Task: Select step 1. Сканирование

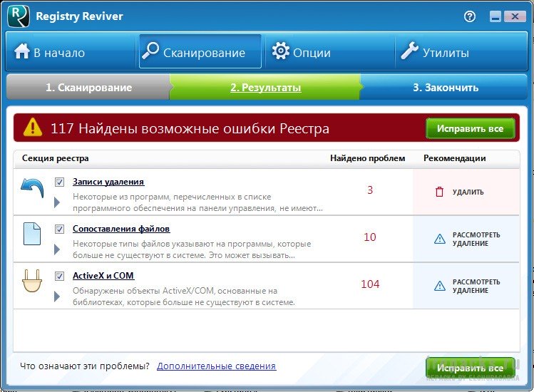Action: pyautogui.click(x=88, y=88)
